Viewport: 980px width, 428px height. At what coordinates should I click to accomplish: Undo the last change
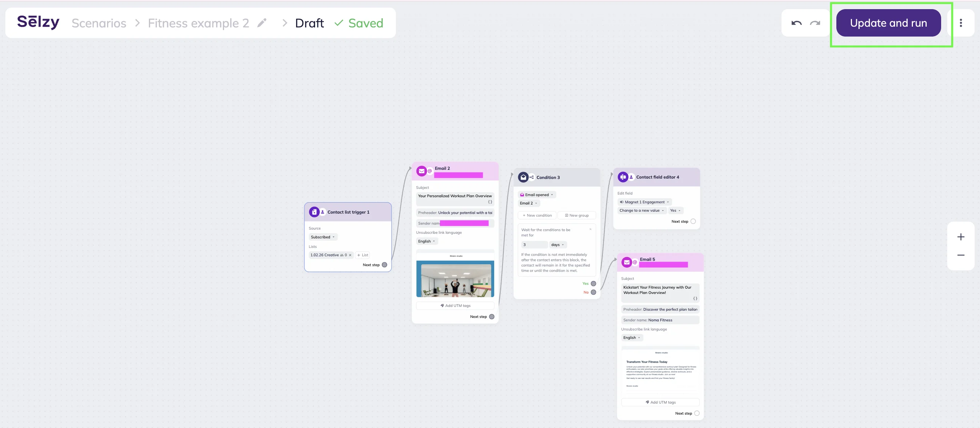796,23
